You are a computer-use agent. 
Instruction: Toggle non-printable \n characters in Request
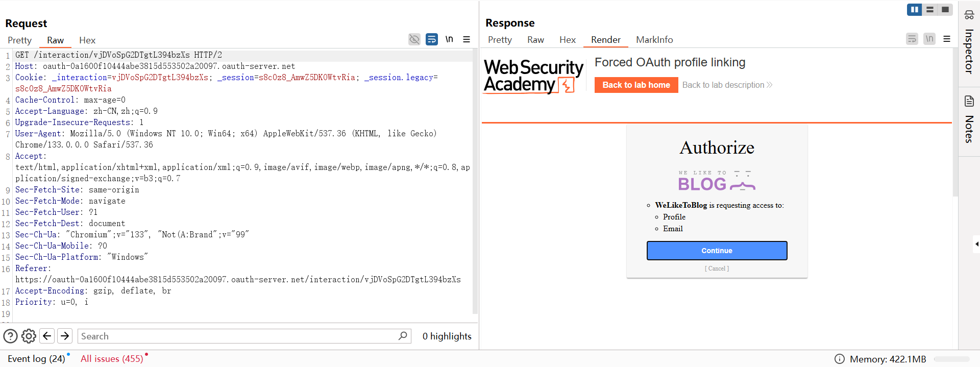pyautogui.click(x=449, y=39)
